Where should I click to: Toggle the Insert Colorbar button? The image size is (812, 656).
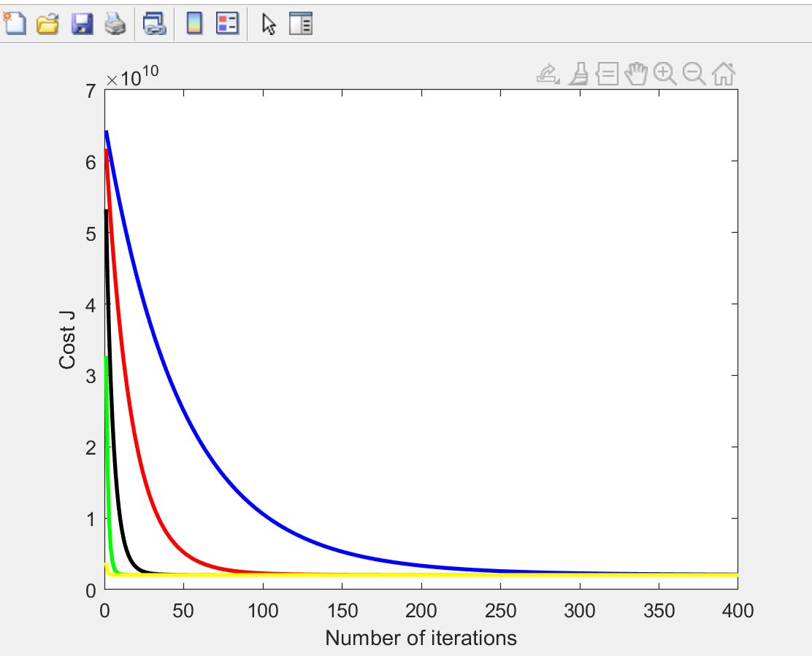pos(194,24)
